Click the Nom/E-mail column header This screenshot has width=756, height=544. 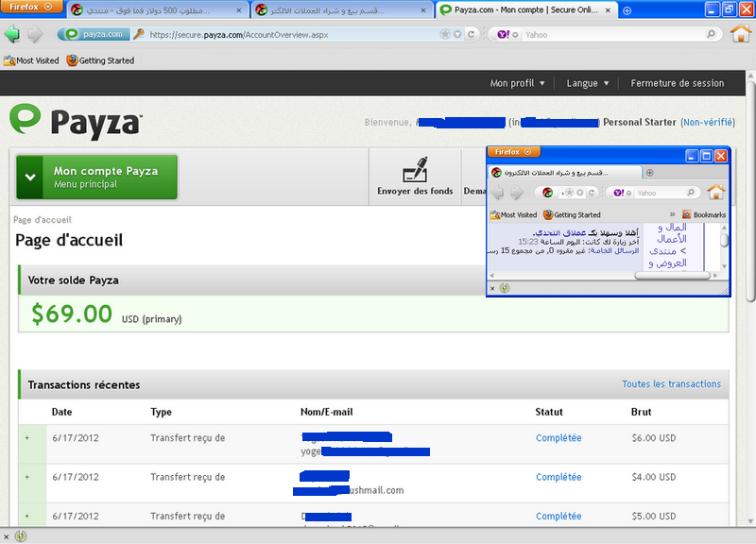coord(326,412)
